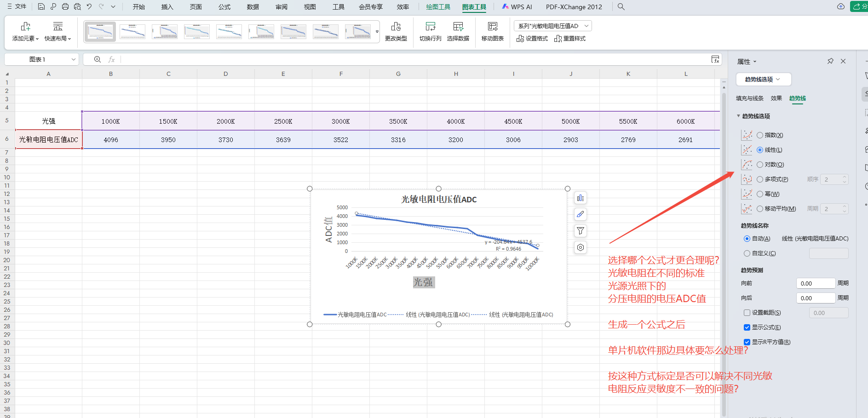Select Custom (自定义) trendline name
Screen dimensions: 868x418
[x=747, y=253]
